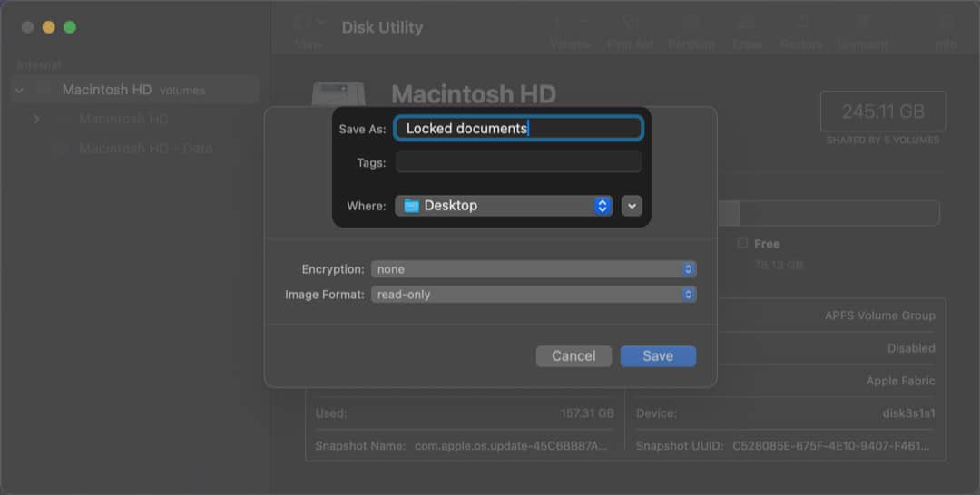Click the Free legend square
Image resolution: width=980 pixels, height=495 pixels.
(742, 243)
